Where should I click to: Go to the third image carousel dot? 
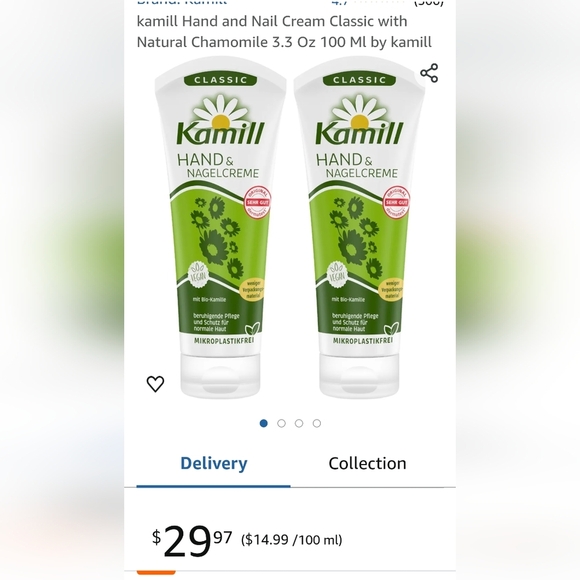299,423
